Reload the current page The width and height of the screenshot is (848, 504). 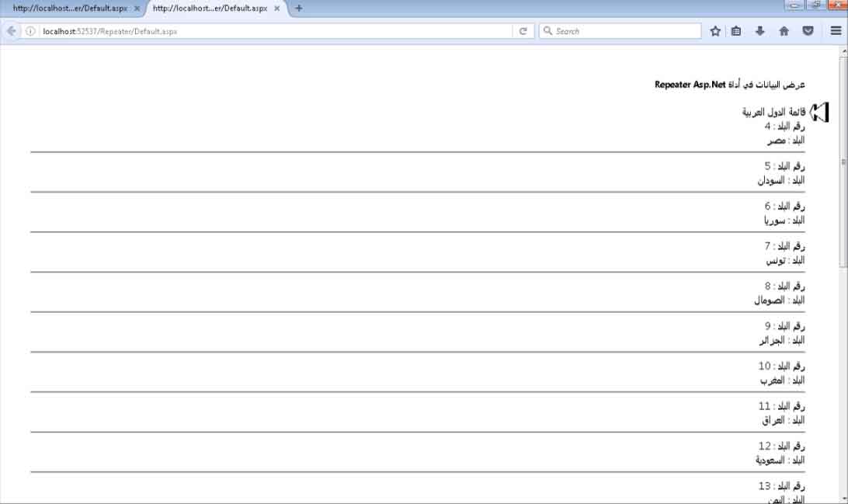[523, 31]
